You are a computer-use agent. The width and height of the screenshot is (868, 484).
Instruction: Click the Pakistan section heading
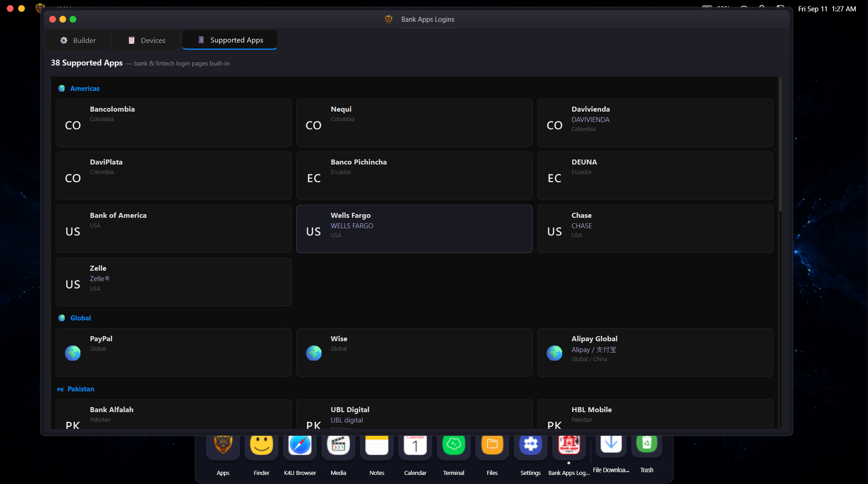pos(81,389)
